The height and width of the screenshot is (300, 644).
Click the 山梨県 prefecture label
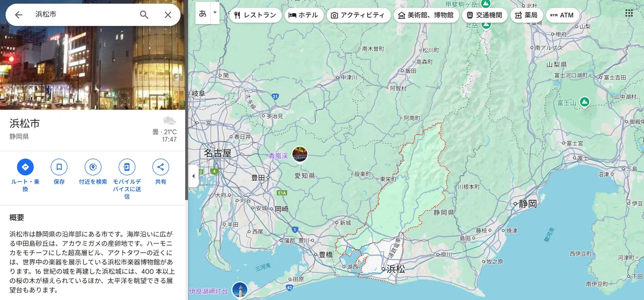(557, 64)
